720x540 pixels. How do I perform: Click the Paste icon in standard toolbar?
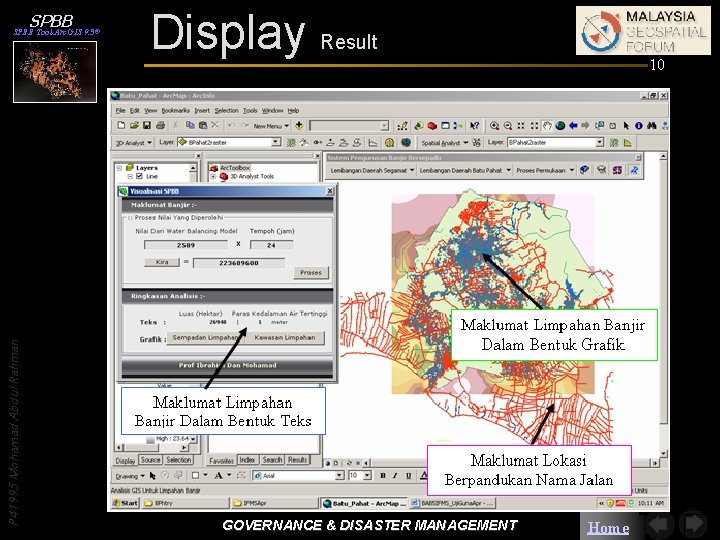point(202,125)
